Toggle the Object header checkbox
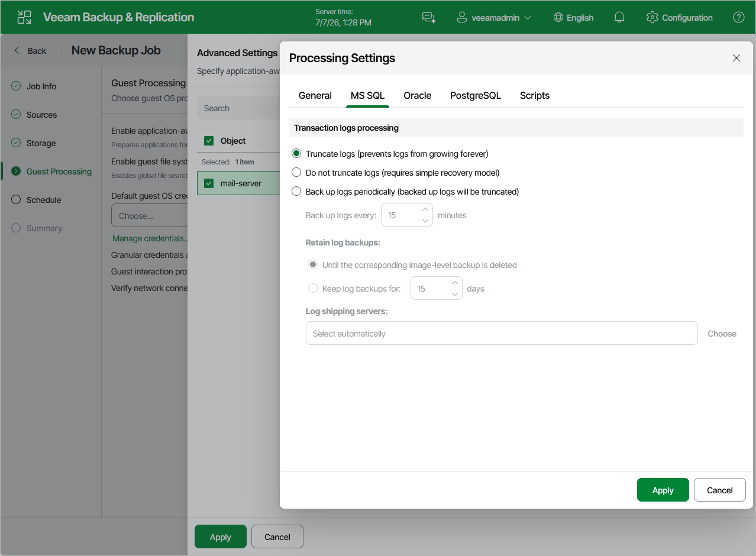 [208, 141]
